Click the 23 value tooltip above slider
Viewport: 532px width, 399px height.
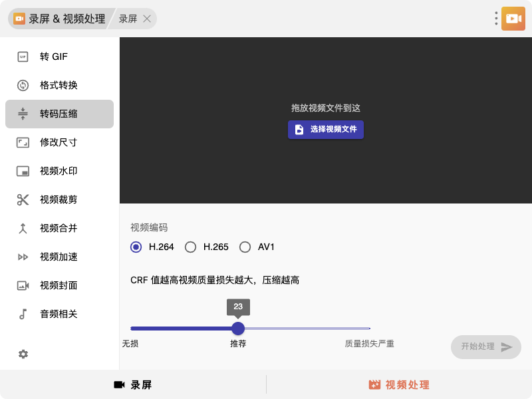coord(238,307)
